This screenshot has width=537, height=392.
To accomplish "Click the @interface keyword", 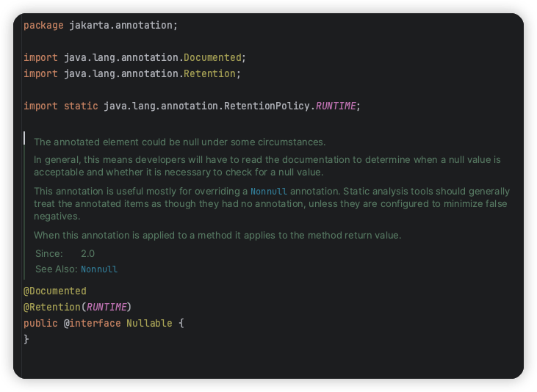I will coord(92,323).
